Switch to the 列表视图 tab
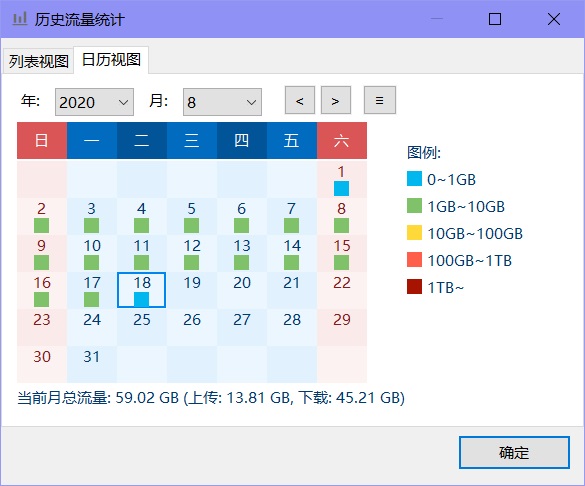Screen dimensions: 585x486 [38, 61]
